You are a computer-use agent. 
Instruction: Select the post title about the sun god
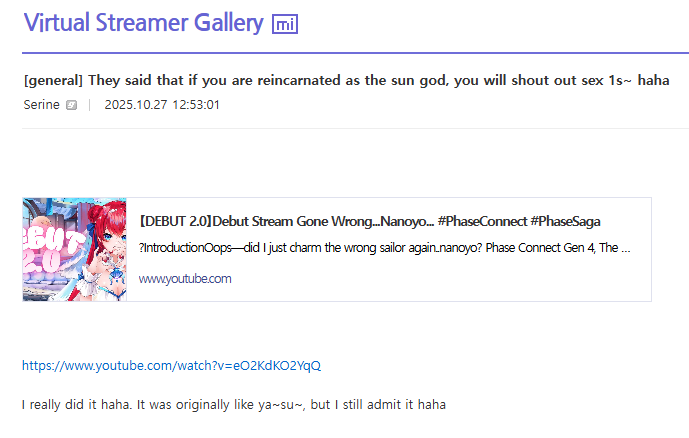[346, 80]
